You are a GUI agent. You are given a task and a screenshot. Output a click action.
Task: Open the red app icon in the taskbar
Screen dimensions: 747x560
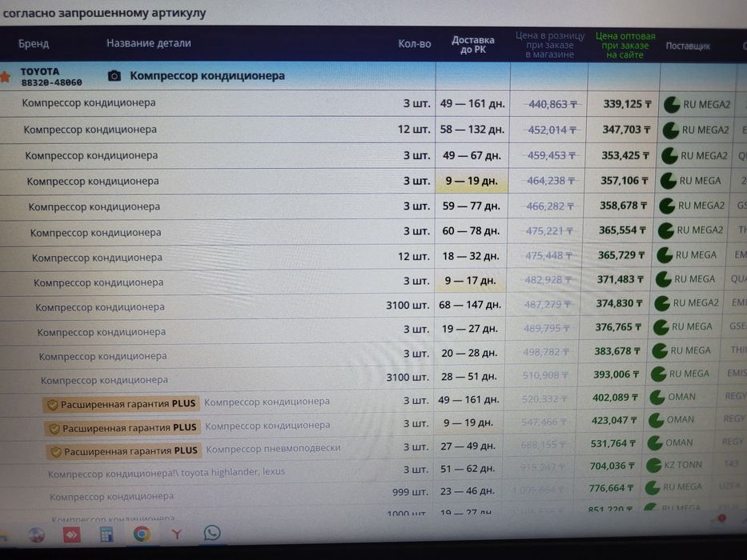click(71, 534)
